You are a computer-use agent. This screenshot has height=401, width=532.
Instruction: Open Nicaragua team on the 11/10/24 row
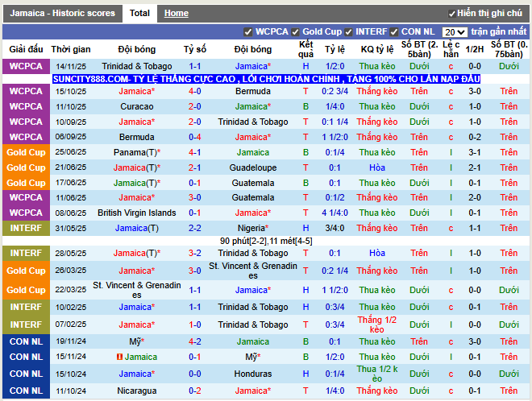137,391
